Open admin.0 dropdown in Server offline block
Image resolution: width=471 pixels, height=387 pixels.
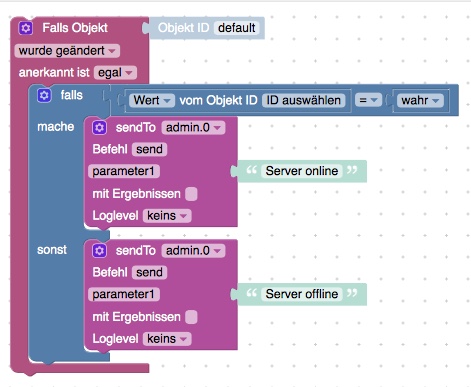[x=193, y=251]
